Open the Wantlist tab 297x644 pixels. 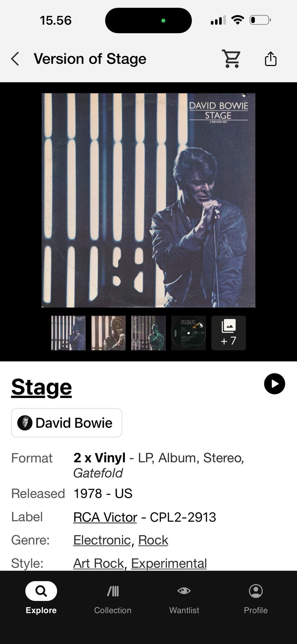(x=184, y=597)
